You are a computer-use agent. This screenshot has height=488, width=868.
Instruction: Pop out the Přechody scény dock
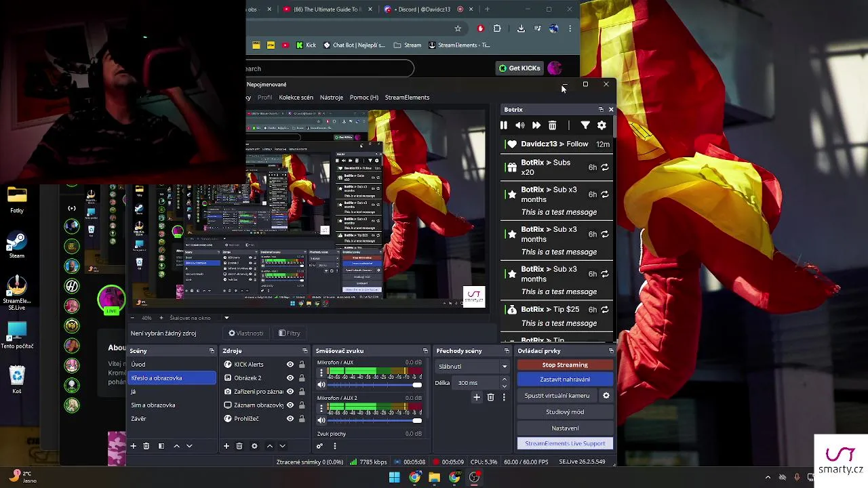coord(507,351)
